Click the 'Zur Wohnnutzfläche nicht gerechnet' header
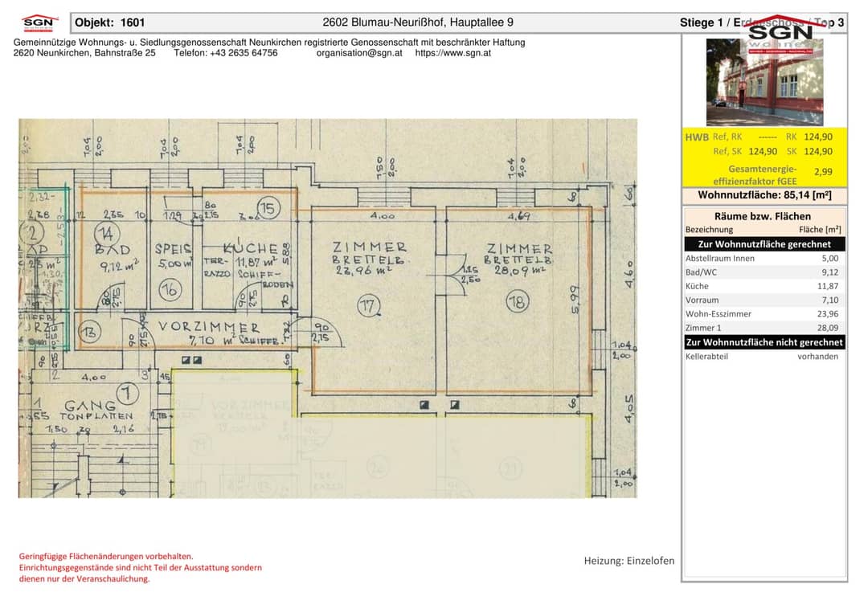Screen dimensions: 868x613 click(x=764, y=342)
